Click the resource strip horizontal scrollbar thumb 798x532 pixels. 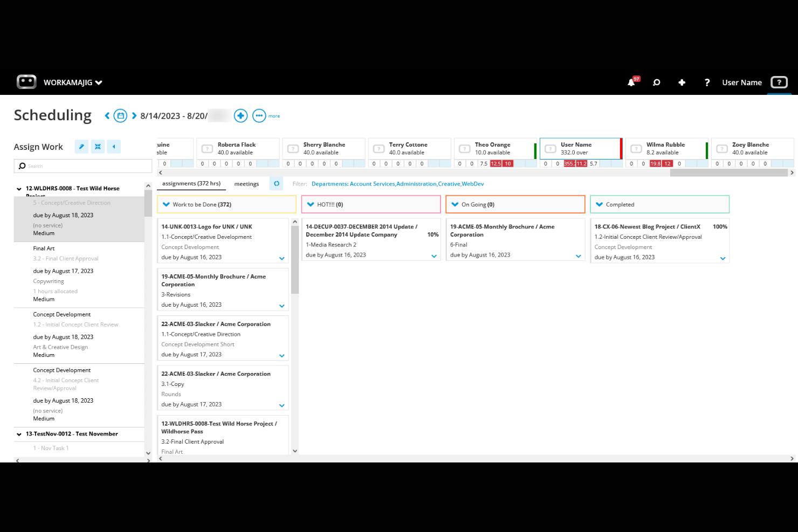point(728,173)
